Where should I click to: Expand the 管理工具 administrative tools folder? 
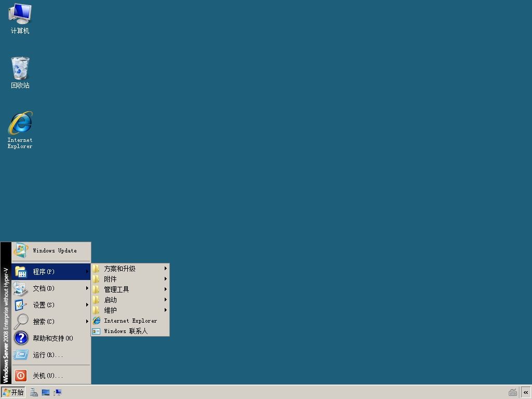click(130, 289)
